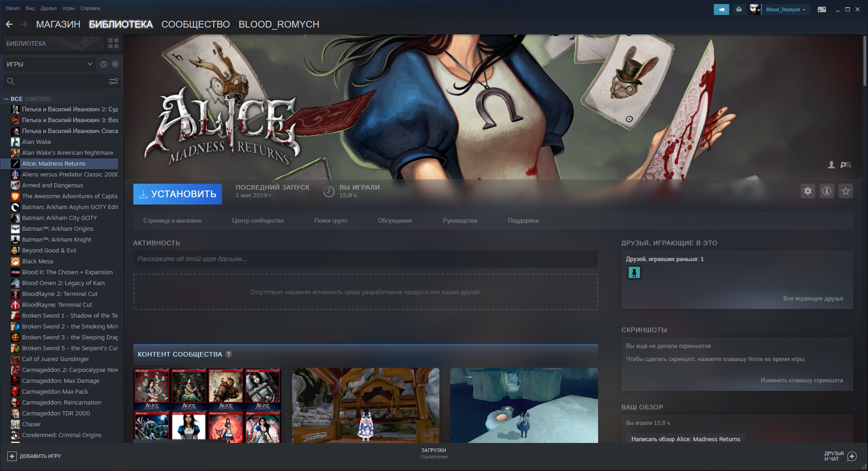This screenshot has height=471, width=868.
Task: Filter by ready-to-play icon
Action: tap(115, 64)
